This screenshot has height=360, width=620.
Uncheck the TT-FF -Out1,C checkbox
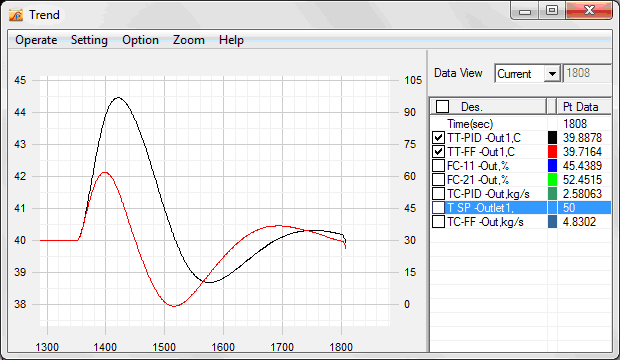[438, 152]
